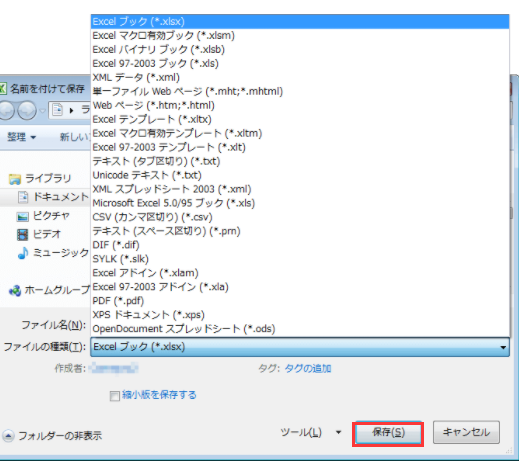Click the キャンセル button

tap(466, 432)
